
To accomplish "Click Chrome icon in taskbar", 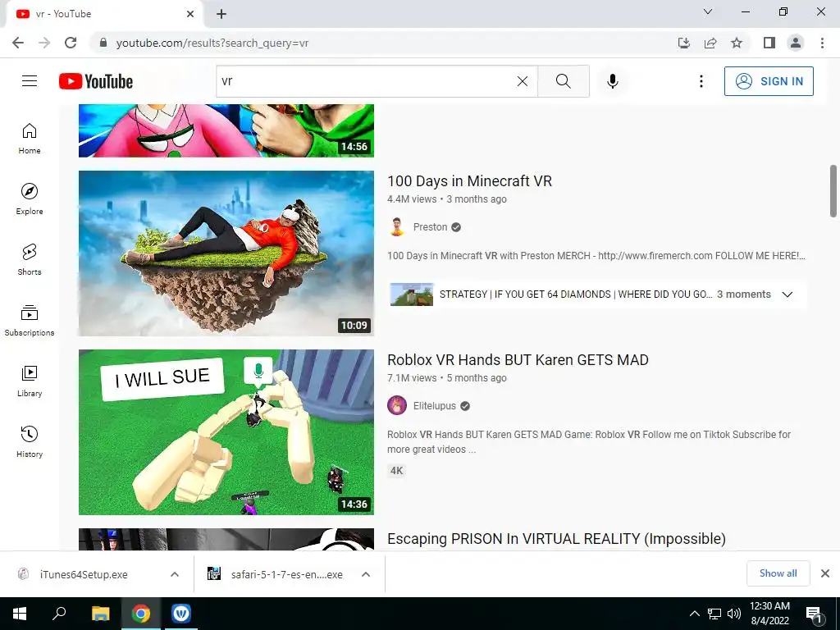I will click(141, 614).
